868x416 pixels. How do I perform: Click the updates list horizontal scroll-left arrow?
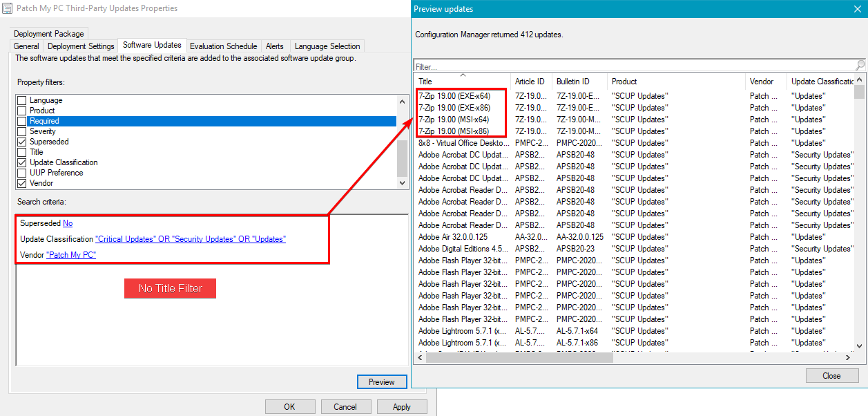420,357
